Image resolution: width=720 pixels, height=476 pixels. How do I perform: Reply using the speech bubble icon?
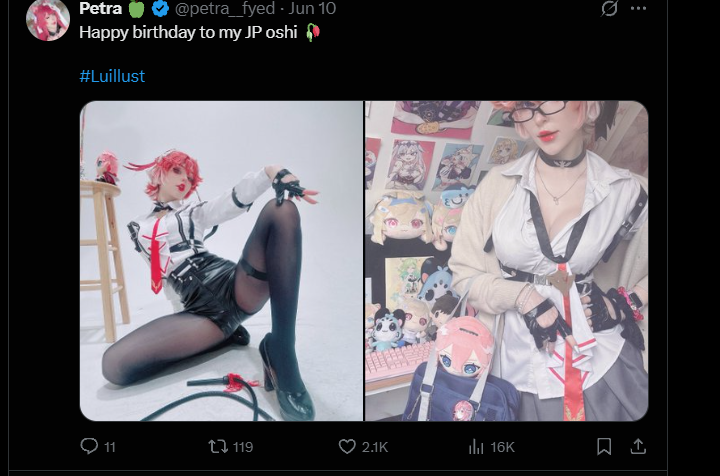[x=89, y=446]
